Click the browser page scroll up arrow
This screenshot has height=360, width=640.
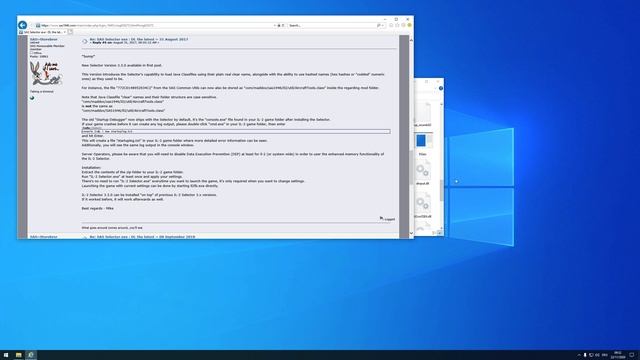tap(411, 40)
